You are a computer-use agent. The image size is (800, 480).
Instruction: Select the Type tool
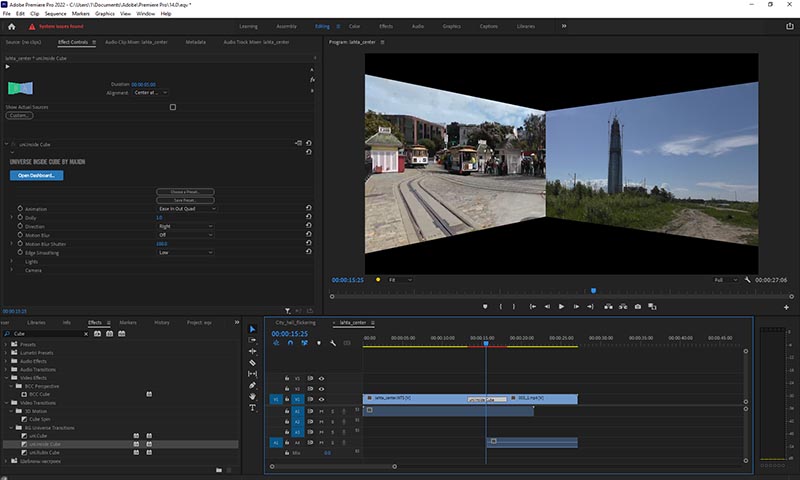pyautogui.click(x=253, y=408)
